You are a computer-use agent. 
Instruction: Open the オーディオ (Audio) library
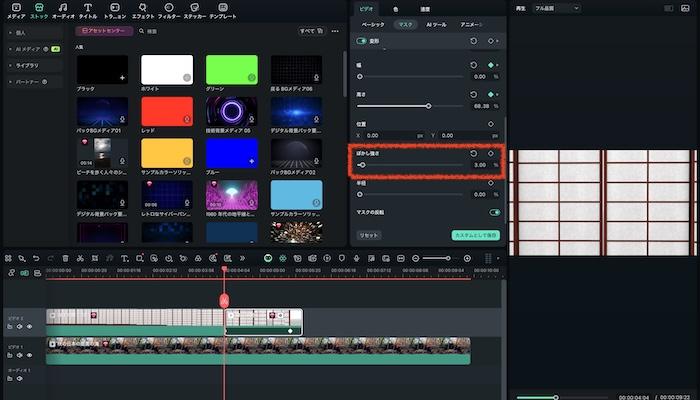coord(63,10)
